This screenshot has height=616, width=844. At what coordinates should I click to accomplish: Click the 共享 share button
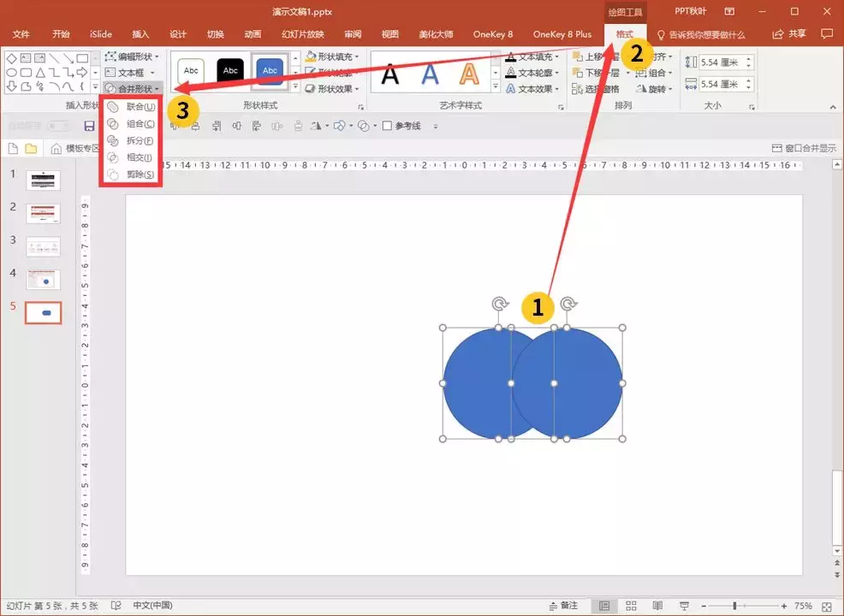[789, 34]
